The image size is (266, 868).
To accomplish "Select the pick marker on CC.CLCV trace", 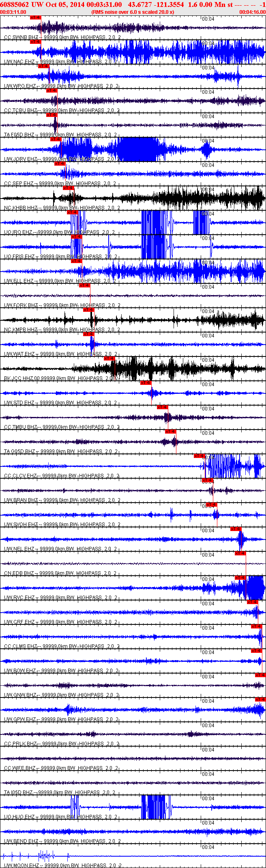I will [x=199, y=456].
